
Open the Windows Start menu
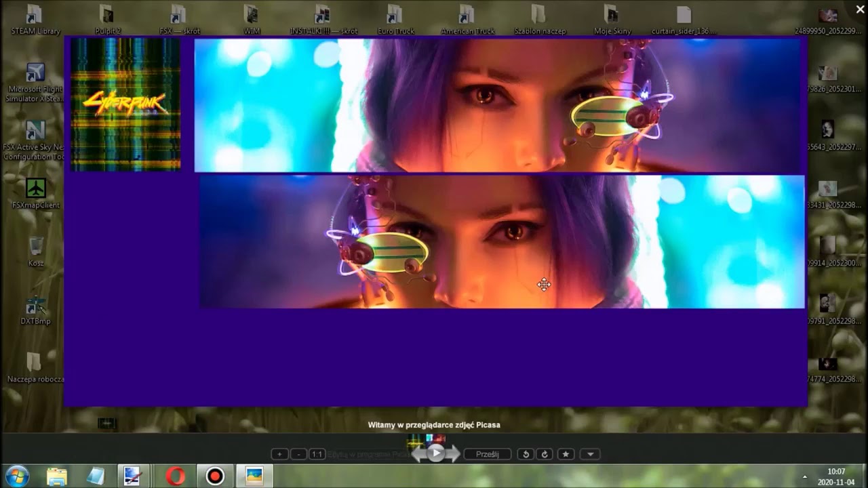(17, 476)
